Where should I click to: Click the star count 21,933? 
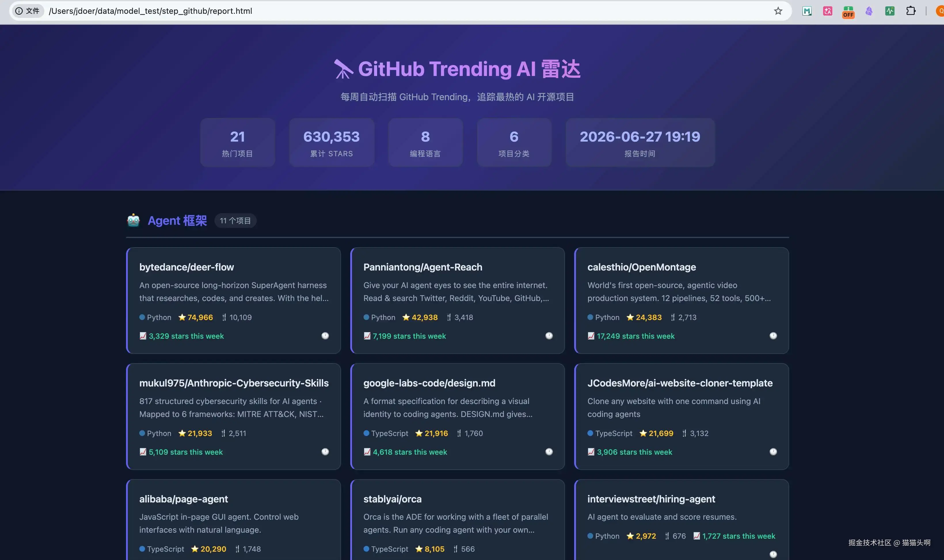(199, 433)
